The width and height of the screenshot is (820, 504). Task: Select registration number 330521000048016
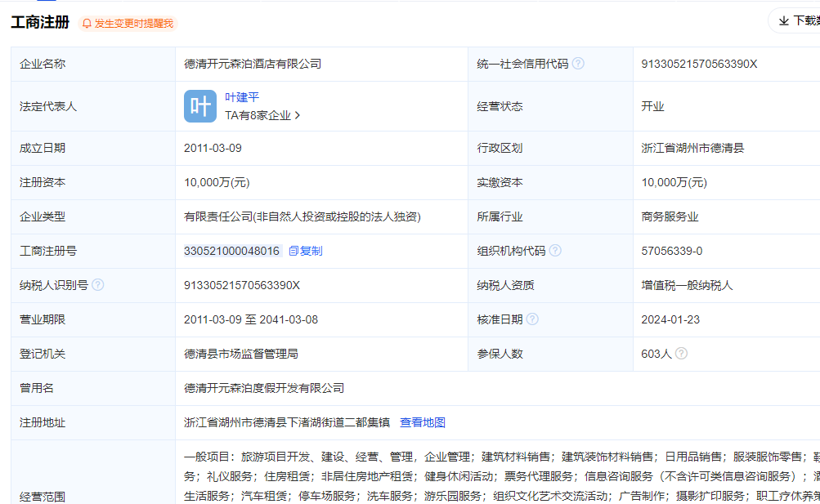[231, 252]
